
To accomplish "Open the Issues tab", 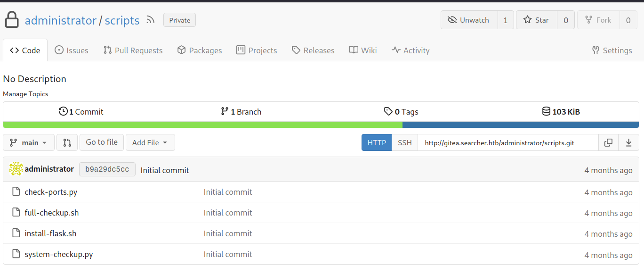I will pos(72,50).
